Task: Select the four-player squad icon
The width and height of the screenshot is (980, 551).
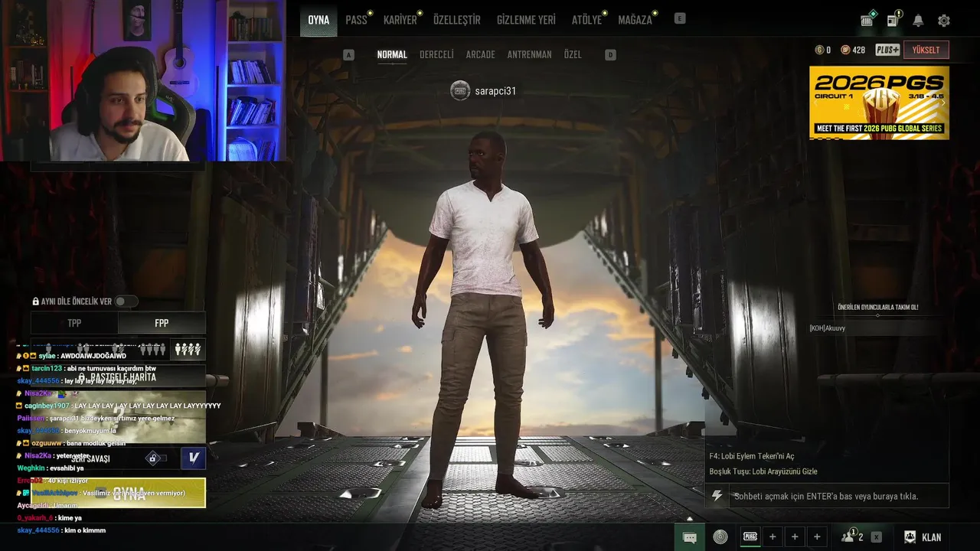Action: (x=188, y=349)
